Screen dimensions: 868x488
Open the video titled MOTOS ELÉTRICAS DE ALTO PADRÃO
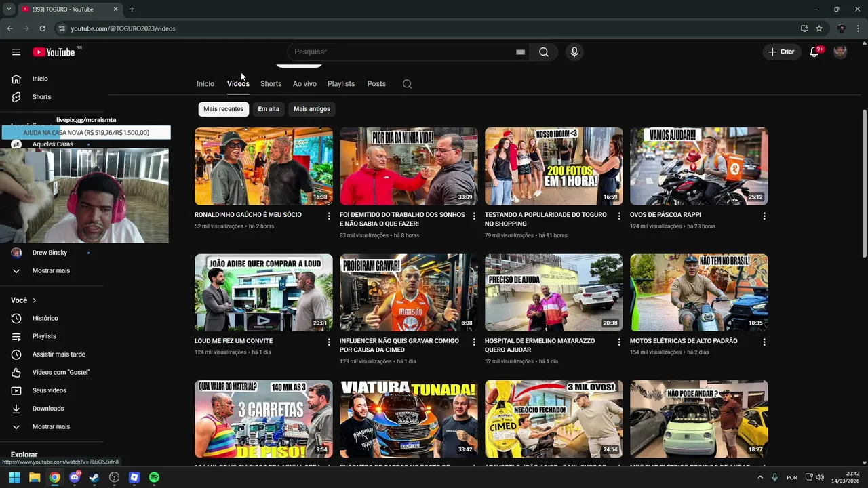[684, 341]
